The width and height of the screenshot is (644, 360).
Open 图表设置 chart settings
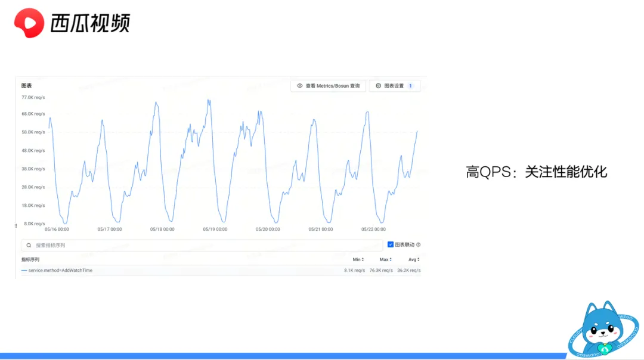[x=395, y=86]
